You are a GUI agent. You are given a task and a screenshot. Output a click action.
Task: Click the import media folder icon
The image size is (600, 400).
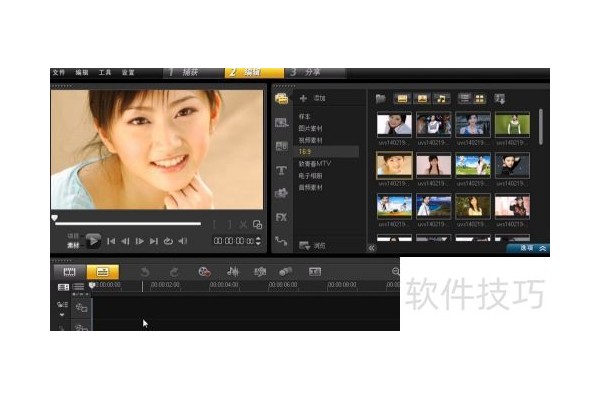381,99
